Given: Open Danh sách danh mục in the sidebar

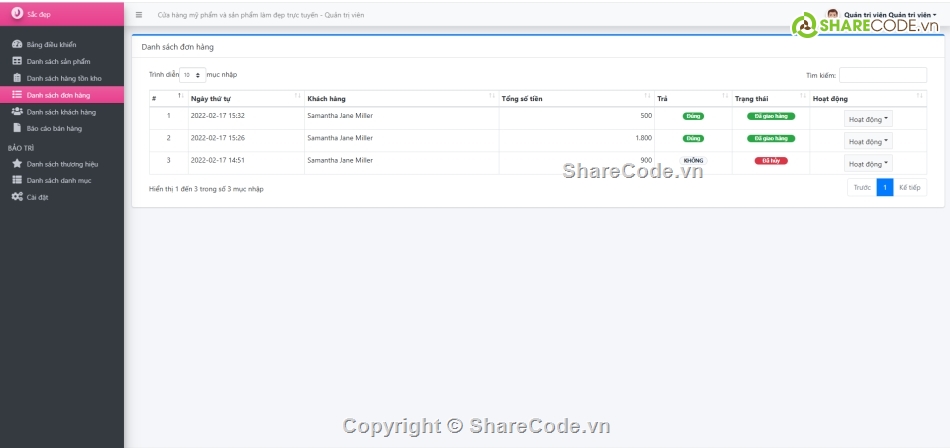Looking at the screenshot, I should [x=59, y=180].
